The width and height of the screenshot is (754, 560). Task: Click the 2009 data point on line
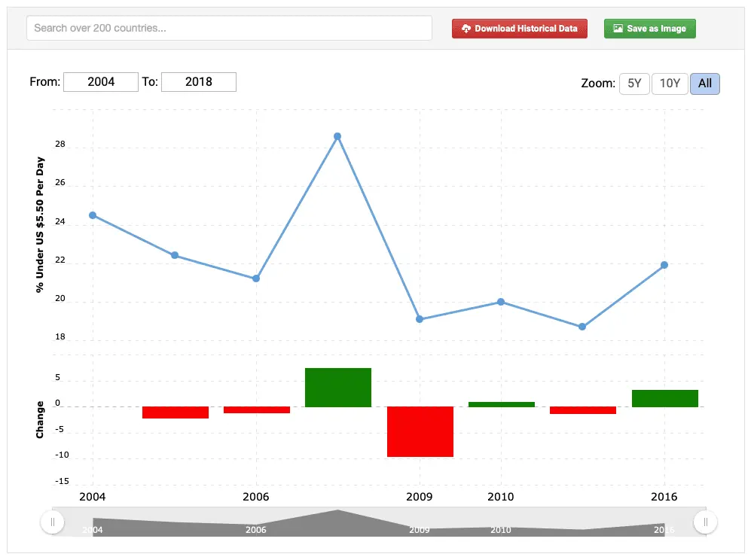pyautogui.click(x=420, y=319)
